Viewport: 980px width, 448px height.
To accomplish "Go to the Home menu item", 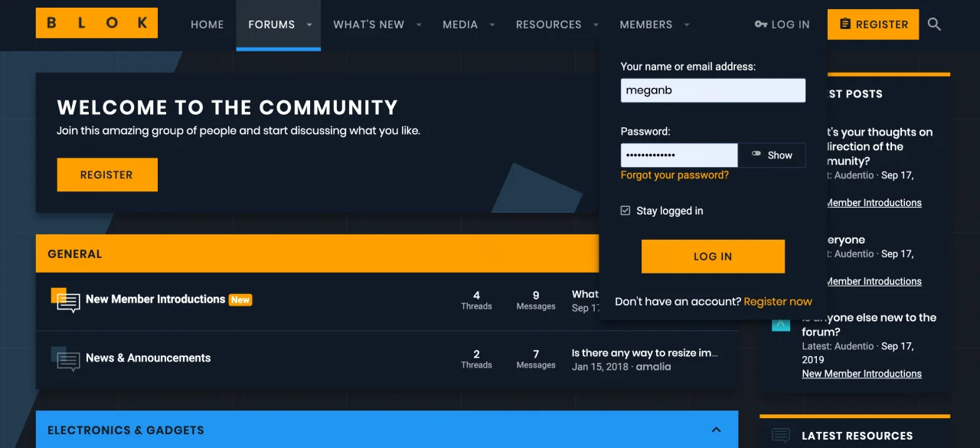I will 207,25.
